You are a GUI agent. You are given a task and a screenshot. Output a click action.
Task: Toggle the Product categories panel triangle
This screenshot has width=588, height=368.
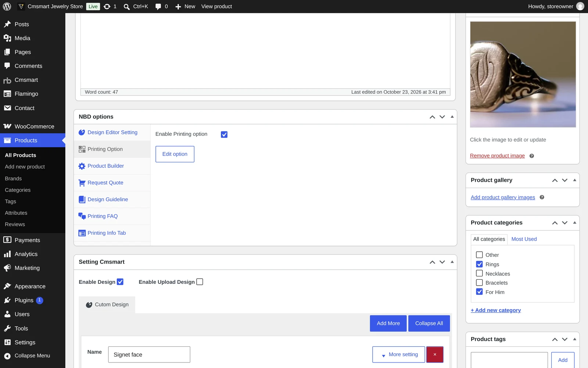pos(574,223)
